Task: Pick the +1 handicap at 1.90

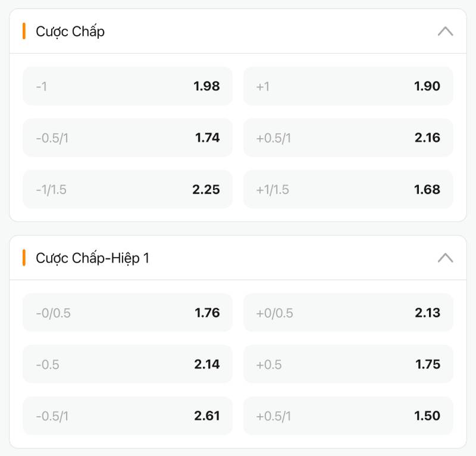Action: tap(348, 86)
